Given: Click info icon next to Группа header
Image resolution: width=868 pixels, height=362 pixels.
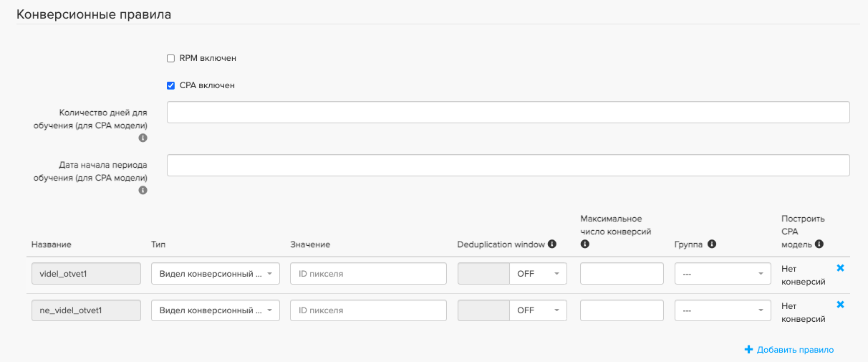Looking at the screenshot, I should 712,244.
